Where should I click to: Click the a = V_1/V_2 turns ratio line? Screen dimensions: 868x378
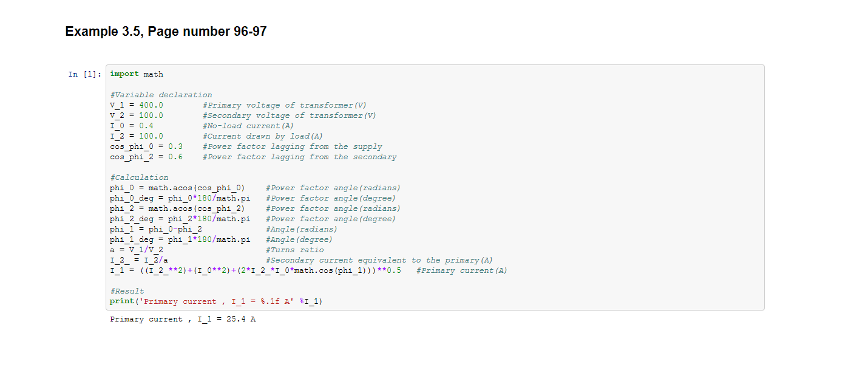(137, 250)
